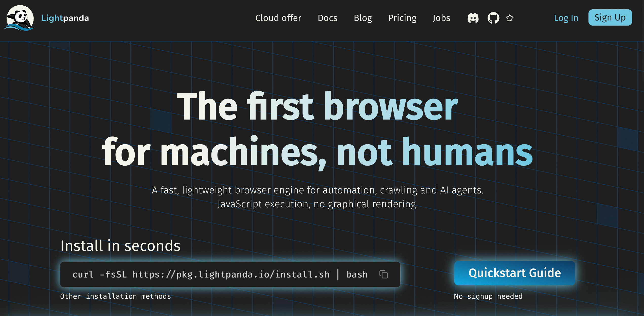Screen dimensions: 644x316
Task: Click the Lightpanda brand name text
Action: [x=65, y=18]
